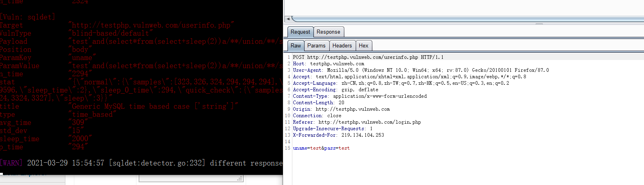
Task: Click the resize grip below the terminal
Action: pos(240,179)
